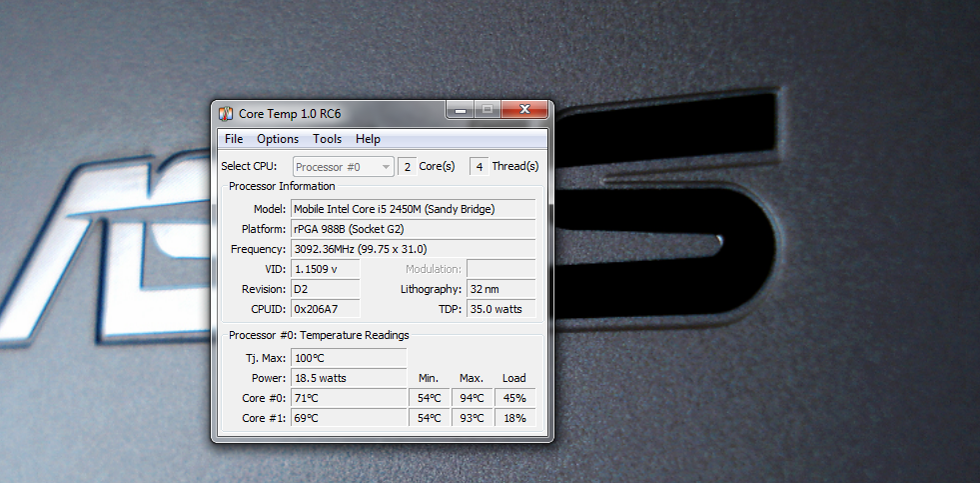Click the disabled maximize button
Screen dimensions: 980x483
click(488, 109)
